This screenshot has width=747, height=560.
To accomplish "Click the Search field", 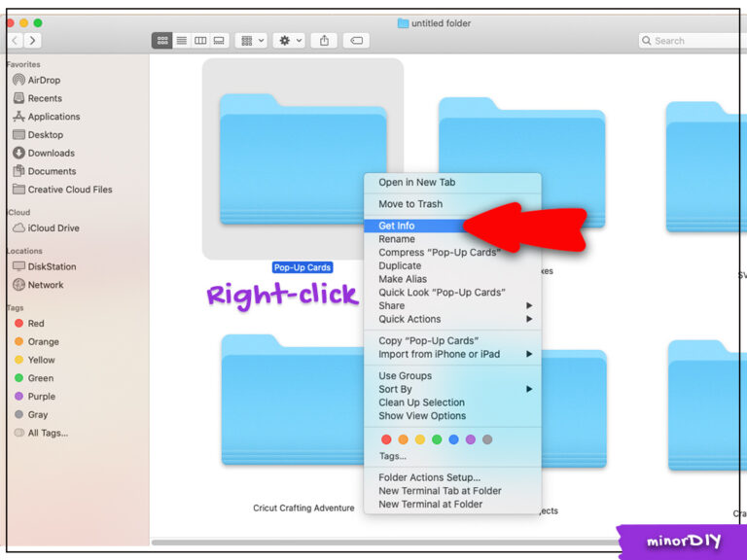I will pyautogui.click(x=691, y=41).
